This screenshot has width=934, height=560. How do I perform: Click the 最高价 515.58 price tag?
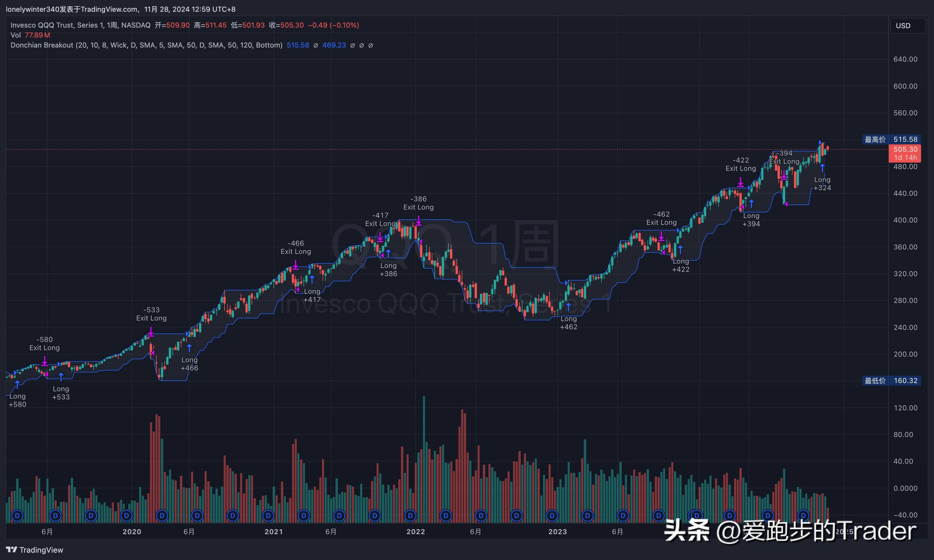(x=892, y=140)
